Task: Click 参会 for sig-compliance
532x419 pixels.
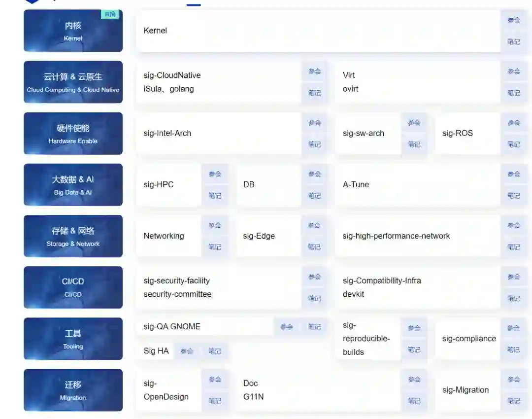Action: coord(514,328)
